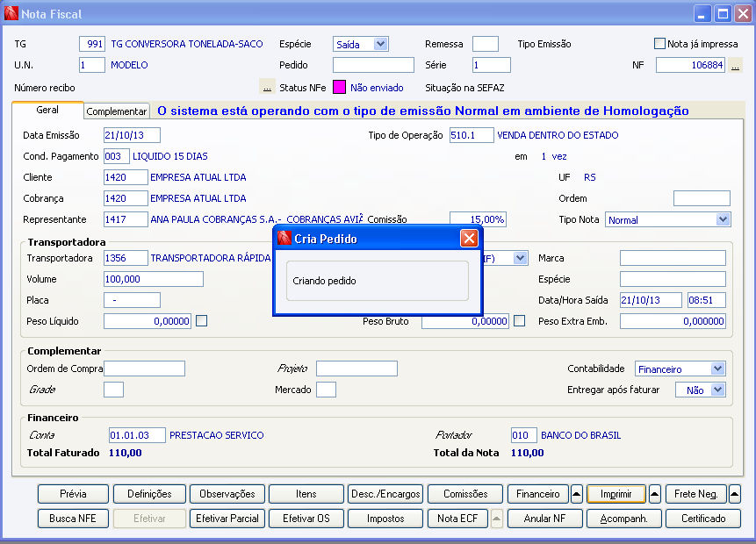Click the Observações button

pos(227,494)
